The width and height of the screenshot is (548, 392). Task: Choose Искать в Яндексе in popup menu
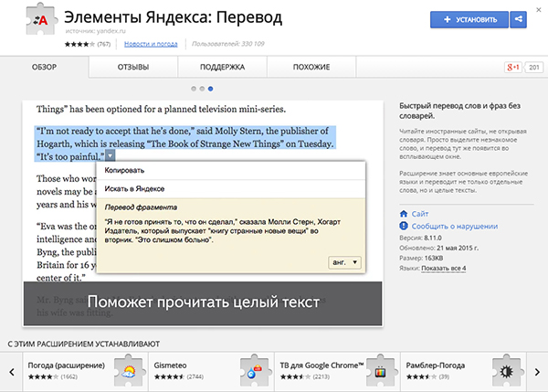[231, 189]
